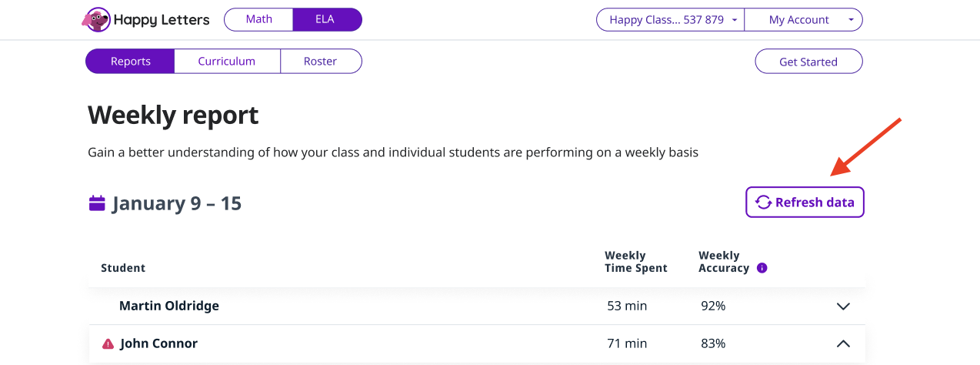Go to the Roster tab
The height and width of the screenshot is (365, 980).
[x=320, y=62]
